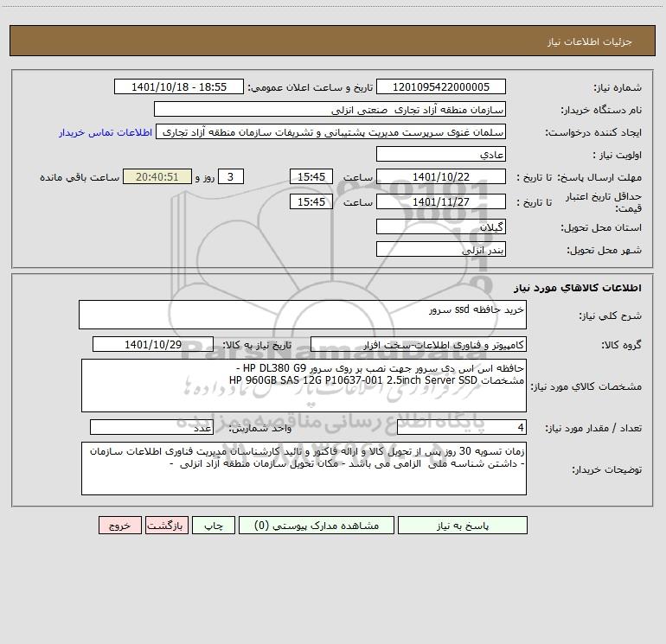Click the label 'اولویت نیاز :'
The image size is (666, 644).
tap(618, 156)
